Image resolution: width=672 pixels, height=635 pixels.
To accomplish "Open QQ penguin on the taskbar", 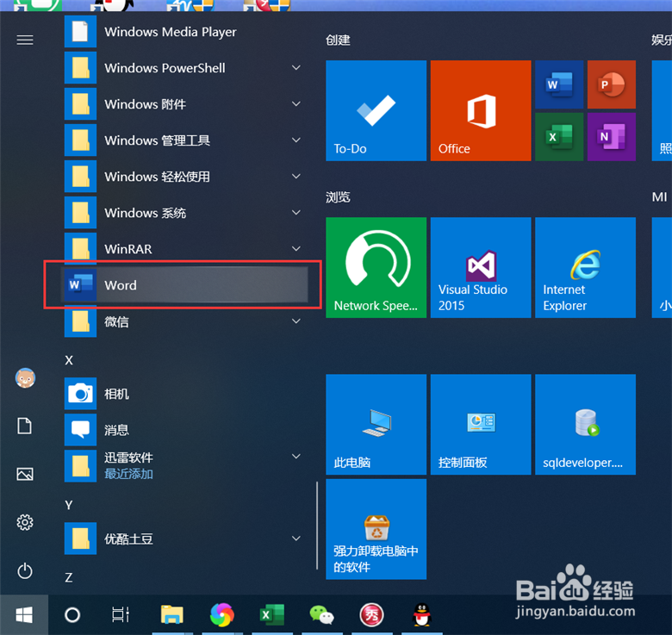I will coord(421,615).
